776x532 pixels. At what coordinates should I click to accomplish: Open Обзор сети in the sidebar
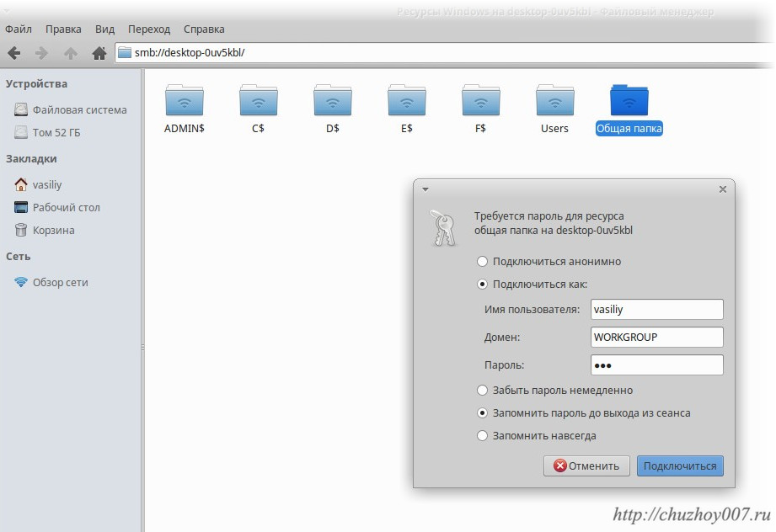point(60,282)
